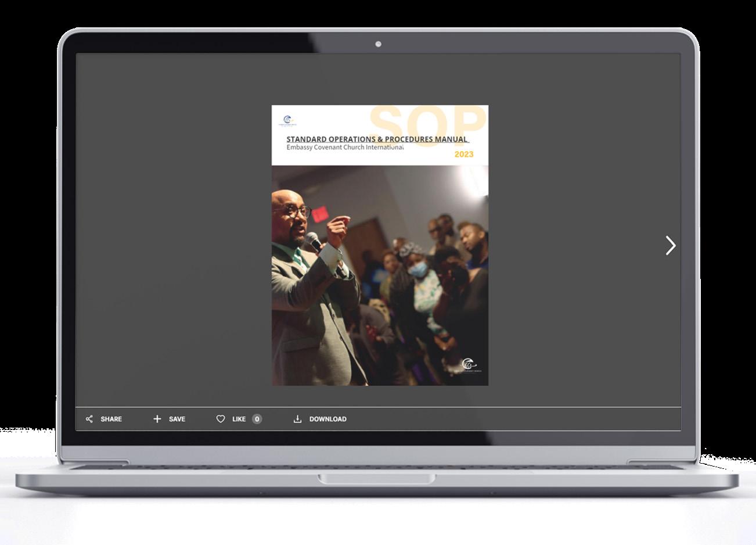Click the plus icon beside SAVE

[157, 419]
